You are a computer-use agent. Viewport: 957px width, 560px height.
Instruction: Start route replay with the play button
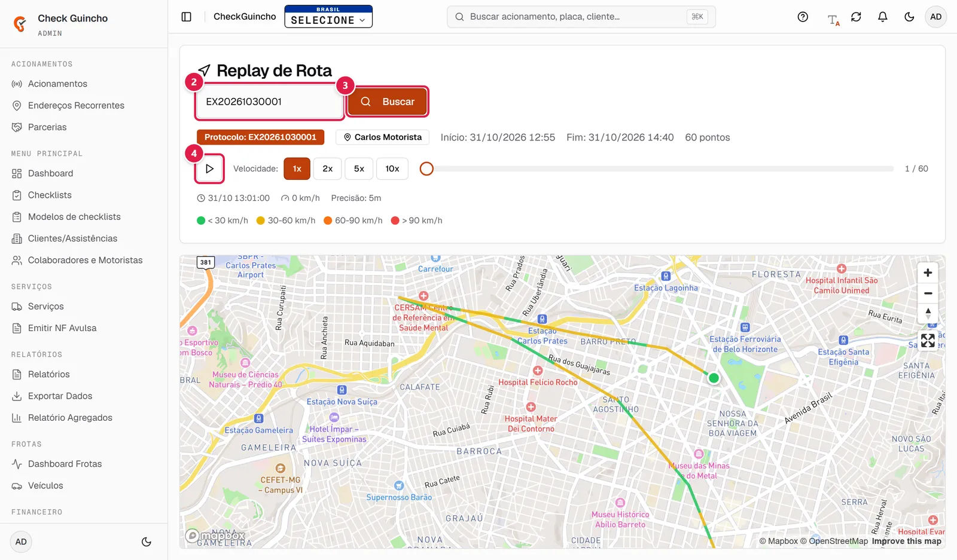pos(209,169)
